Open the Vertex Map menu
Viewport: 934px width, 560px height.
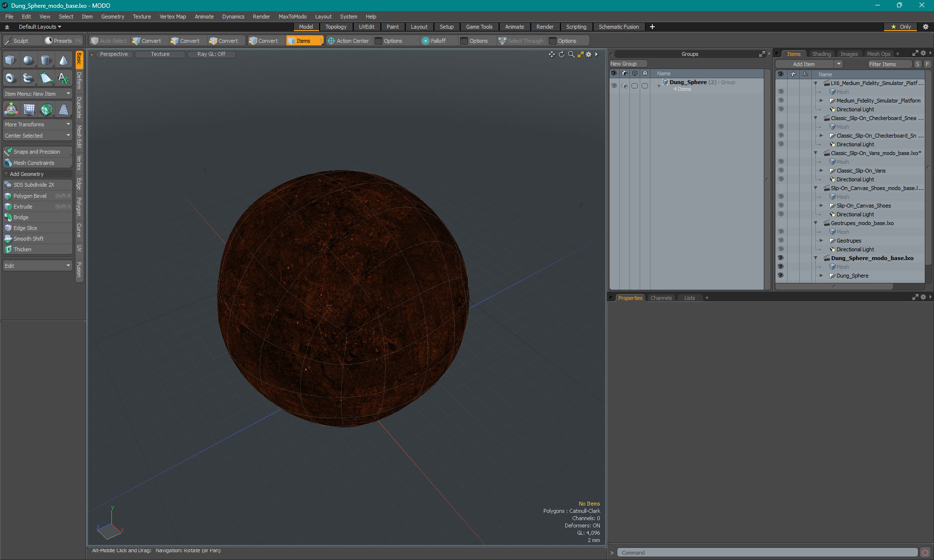point(173,17)
